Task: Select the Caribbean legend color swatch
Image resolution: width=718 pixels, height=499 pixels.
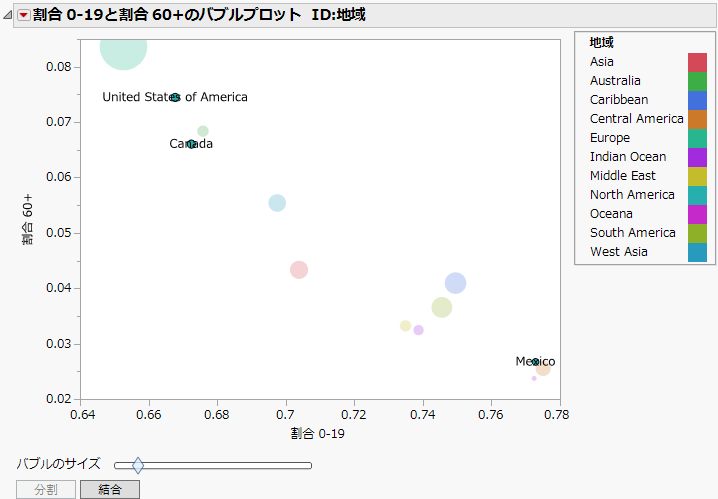Action: (x=697, y=100)
